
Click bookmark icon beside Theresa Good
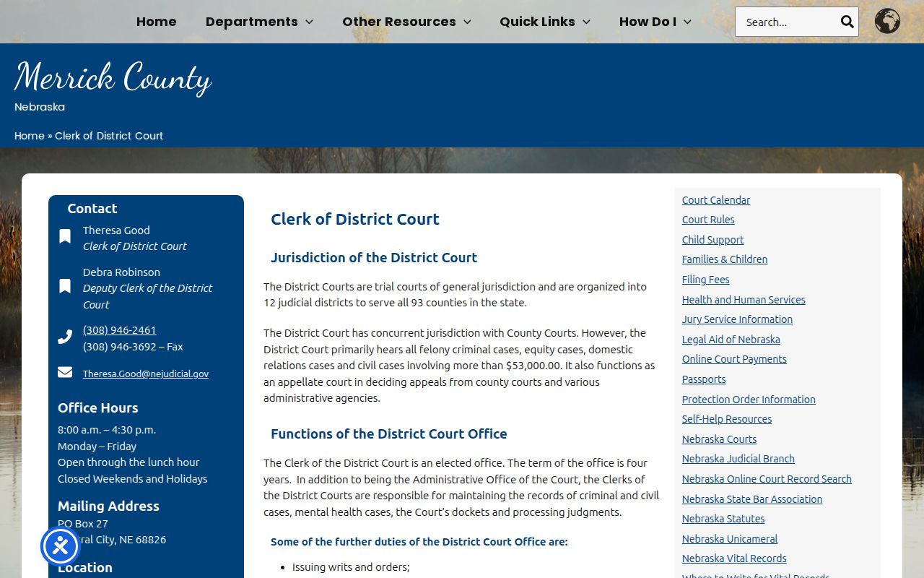coord(65,236)
